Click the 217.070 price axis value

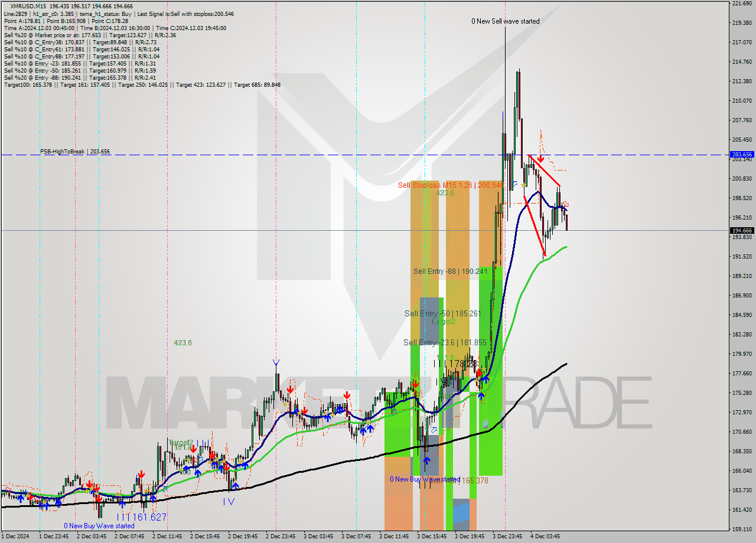pyautogui.click(x=742, y=42)
